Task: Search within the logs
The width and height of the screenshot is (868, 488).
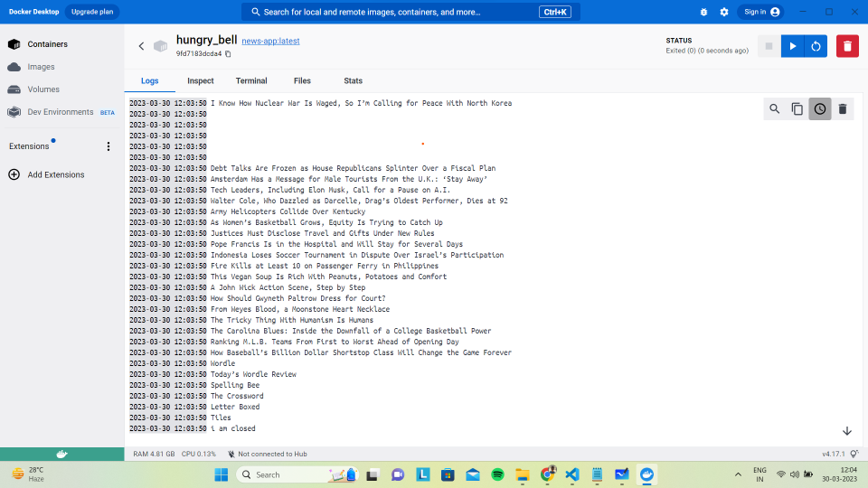Action: (775, 109)
